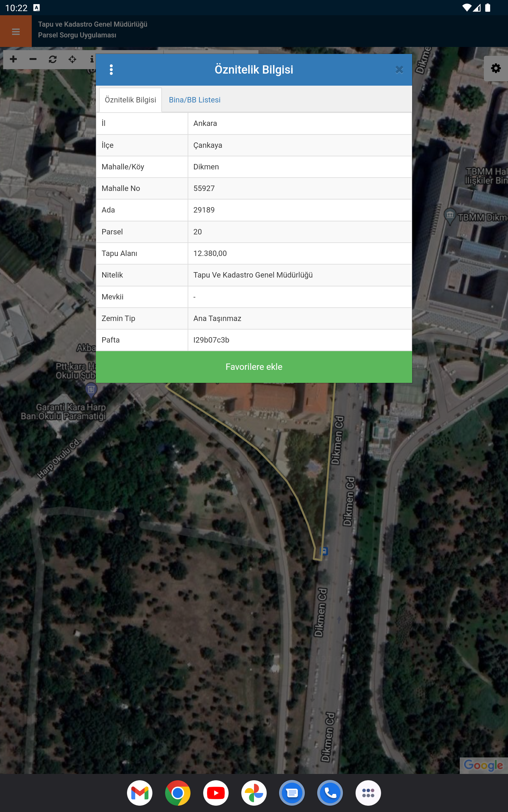Open Chrome from the dock
Image resolution: width=508 pixels, height=812 pixels.
[x=178, y=793]
